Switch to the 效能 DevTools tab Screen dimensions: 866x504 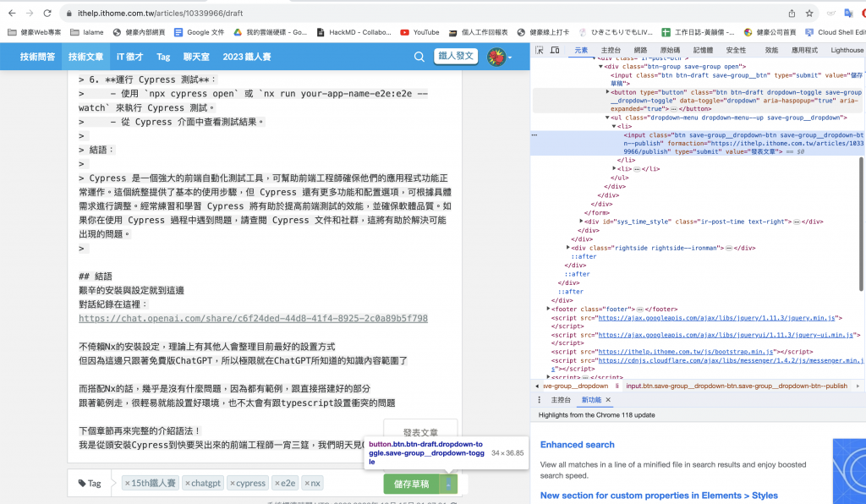[x=771, y=50]
